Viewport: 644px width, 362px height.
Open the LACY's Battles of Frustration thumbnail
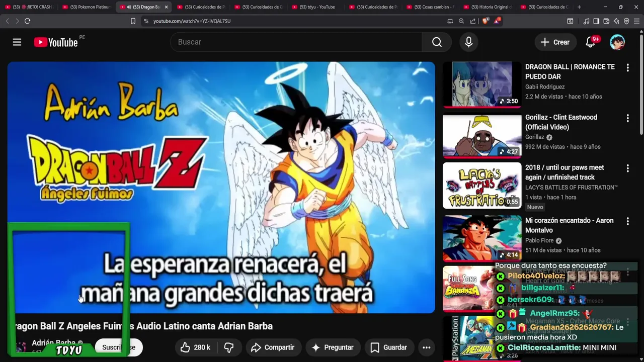click(x=482, y=186)
